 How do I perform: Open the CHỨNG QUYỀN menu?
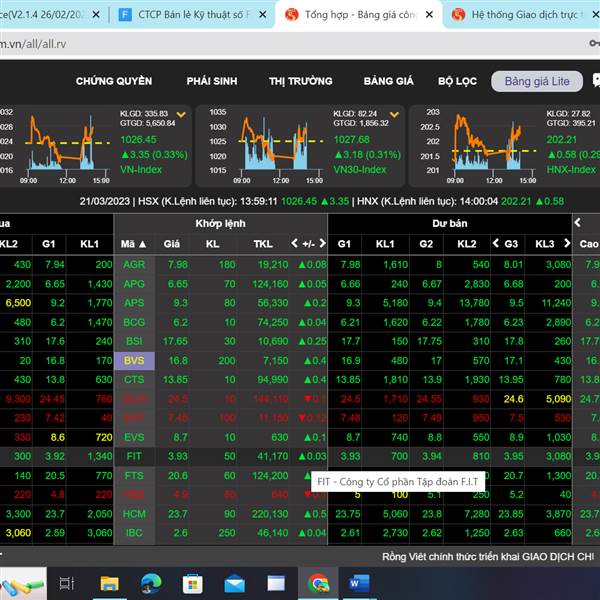114,81
